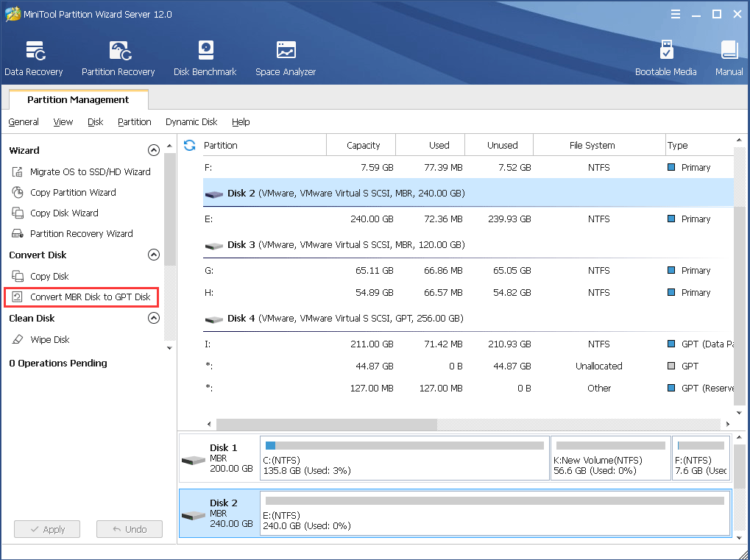The image size is (750, 560).
Task: Select F:(NTFS) block in Disk 1 map
Action: tap(701, 458)
